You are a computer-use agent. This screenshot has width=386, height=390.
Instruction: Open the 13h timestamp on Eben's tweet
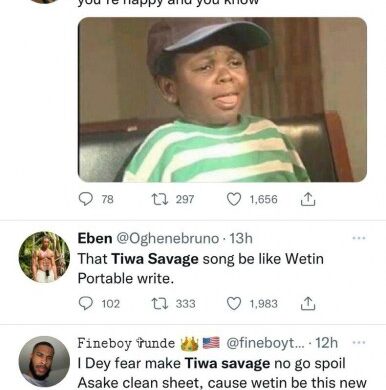241,238
